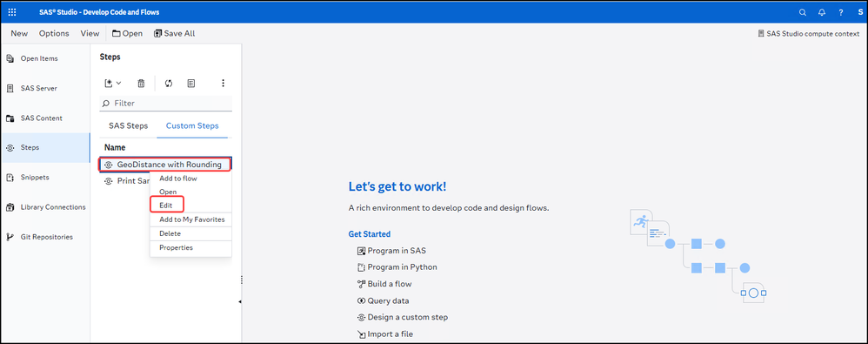Click the Program in SAS link
This screenshot has width=868, height=344.
pyautogui.click(x=392, y=251)
